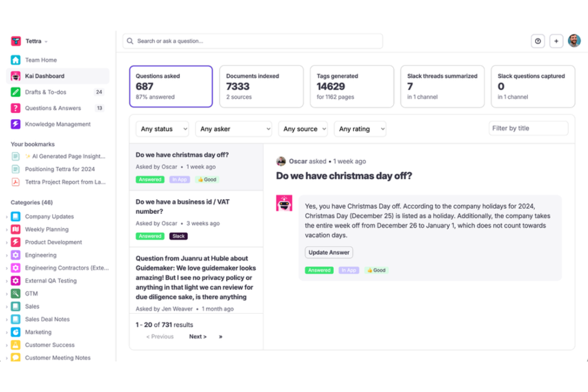588x392 pixels.
Task: Click the plus icon to create new content
Action: [556, 41]
